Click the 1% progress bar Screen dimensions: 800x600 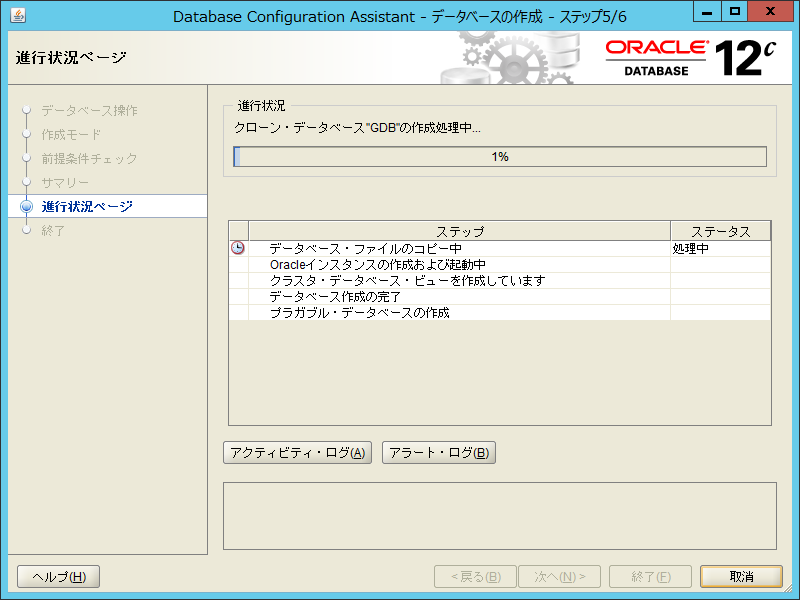(x=500, y=157)
